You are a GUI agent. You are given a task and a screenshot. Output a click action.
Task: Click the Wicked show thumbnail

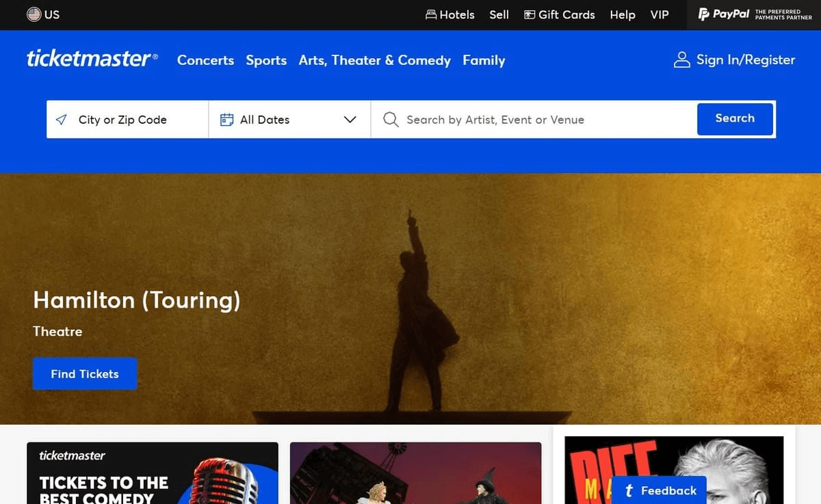pyautogui.click(x=415, y=473)
